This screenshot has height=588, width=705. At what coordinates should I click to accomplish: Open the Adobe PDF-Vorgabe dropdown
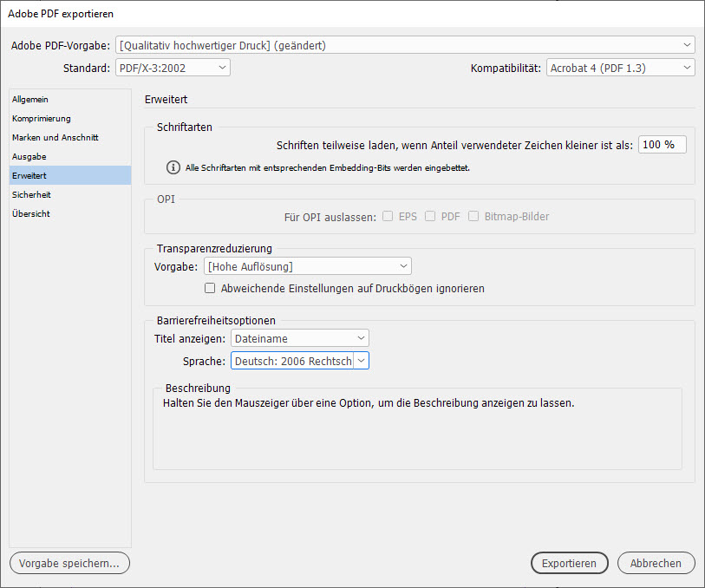tap(405, 45)
